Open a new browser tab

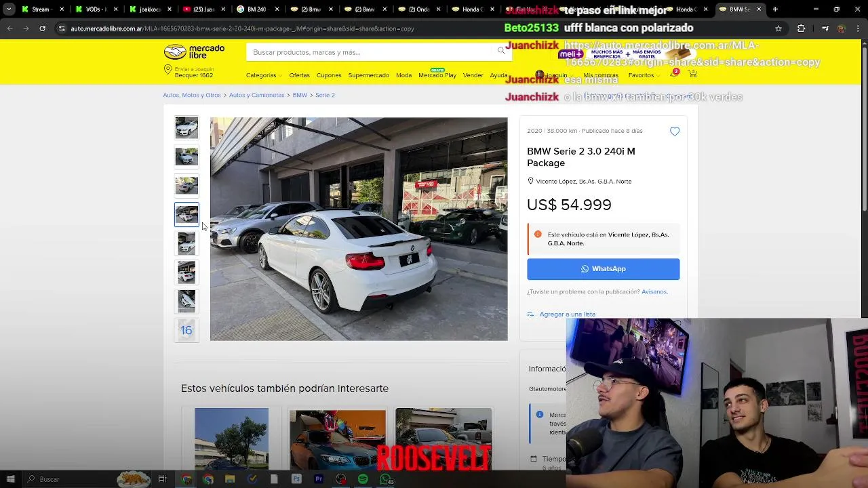pyautogui.click(x=775, y=9)
